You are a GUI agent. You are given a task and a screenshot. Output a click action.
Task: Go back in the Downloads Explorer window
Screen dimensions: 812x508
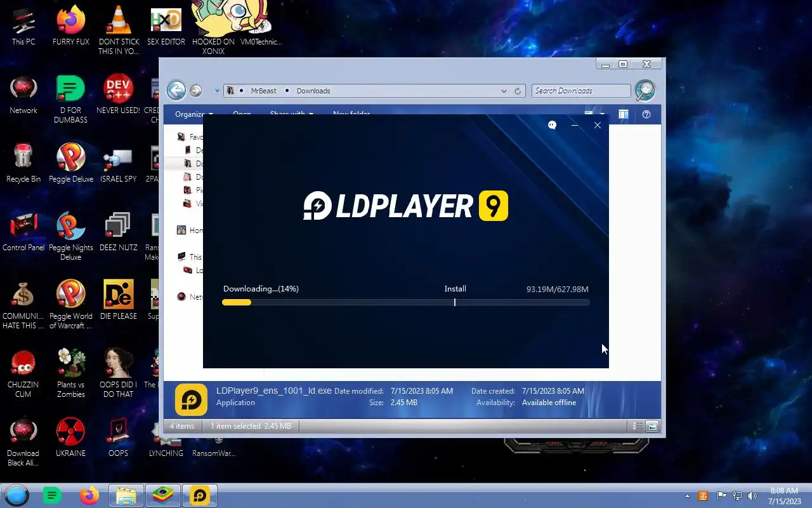176,90
